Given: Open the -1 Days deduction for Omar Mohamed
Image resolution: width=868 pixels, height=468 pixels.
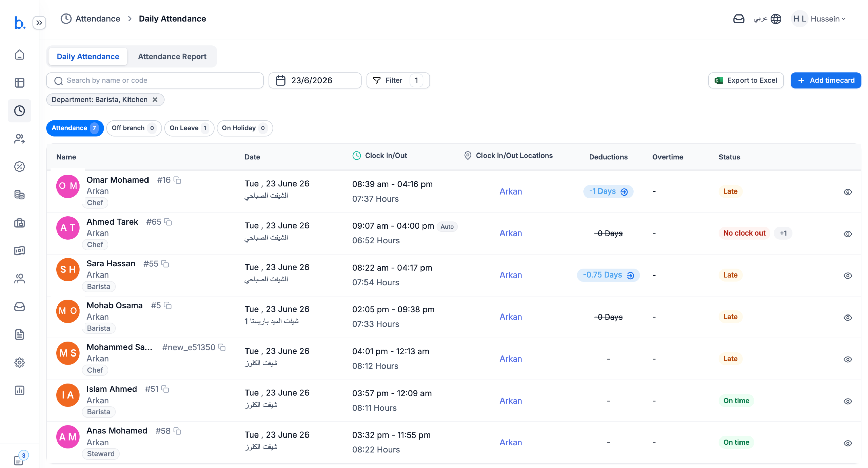Looking at the screenshot, I should click(x=608, y=191).
